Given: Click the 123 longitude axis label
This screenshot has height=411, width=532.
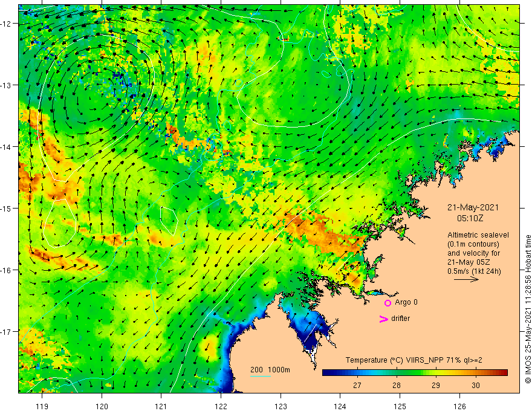Looking at the screenshot, I should [x=281, y=406].
